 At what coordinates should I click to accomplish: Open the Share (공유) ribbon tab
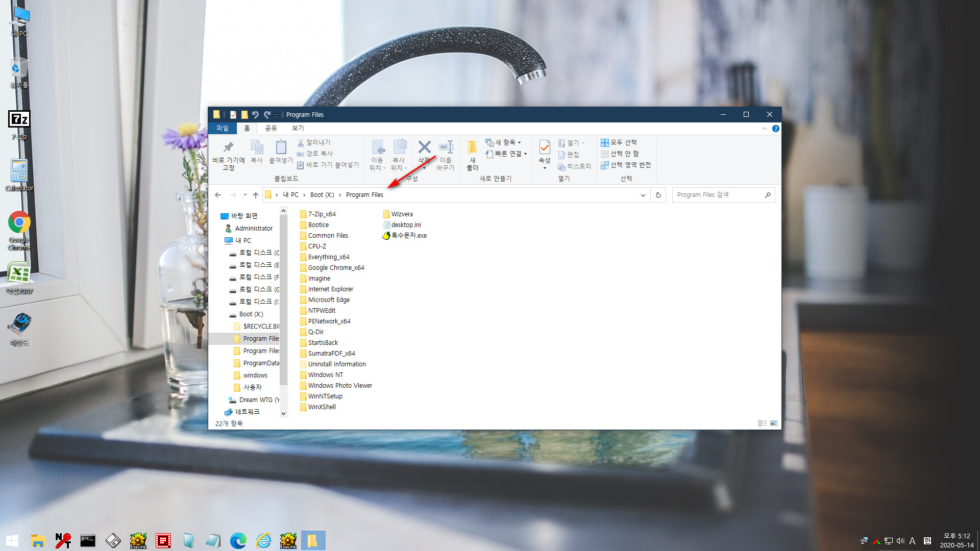pyautogui.click(x=271, y=129)
